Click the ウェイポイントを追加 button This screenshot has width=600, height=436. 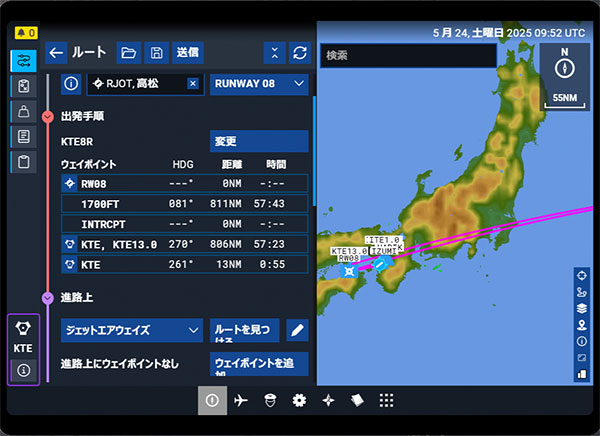[x=259, y=364]
